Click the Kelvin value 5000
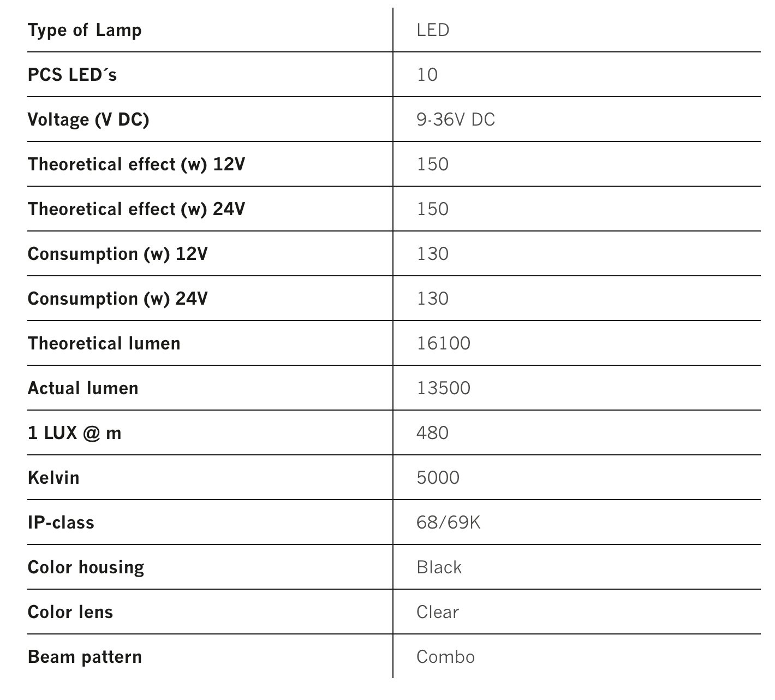The height and width of the screenshot is (700, 775). tap(438, 478)
